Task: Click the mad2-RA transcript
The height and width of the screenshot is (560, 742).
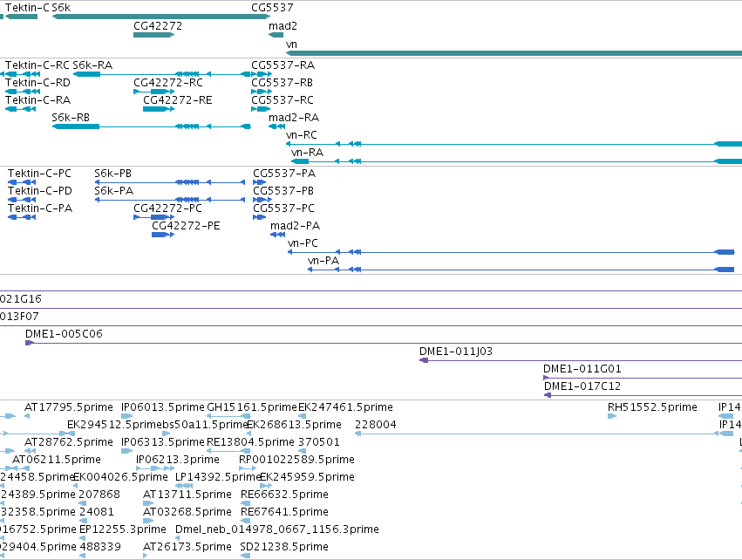Action: [x=276, y=126]
